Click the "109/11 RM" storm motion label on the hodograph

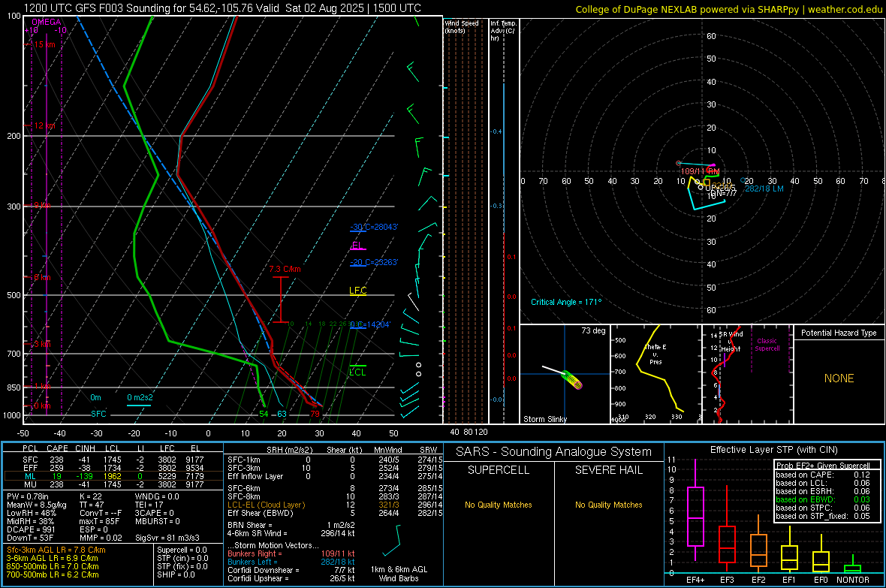coord(700,171)
